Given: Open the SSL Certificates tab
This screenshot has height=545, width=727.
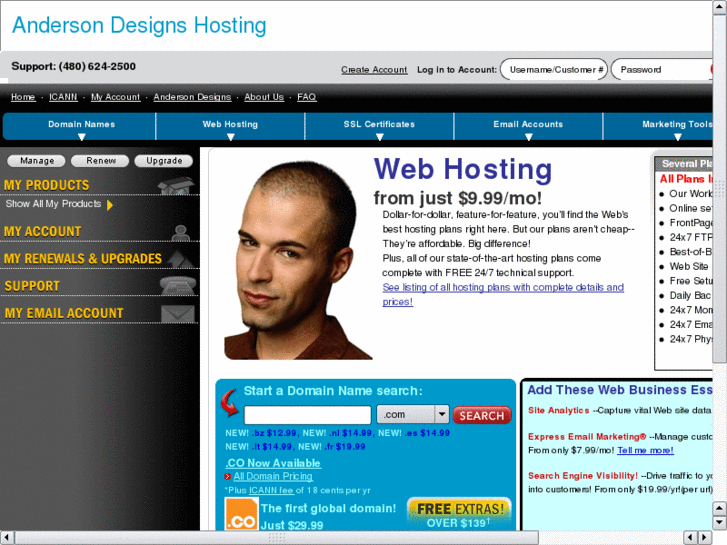Looking at the screenshot, I should [x=379, y=126].
